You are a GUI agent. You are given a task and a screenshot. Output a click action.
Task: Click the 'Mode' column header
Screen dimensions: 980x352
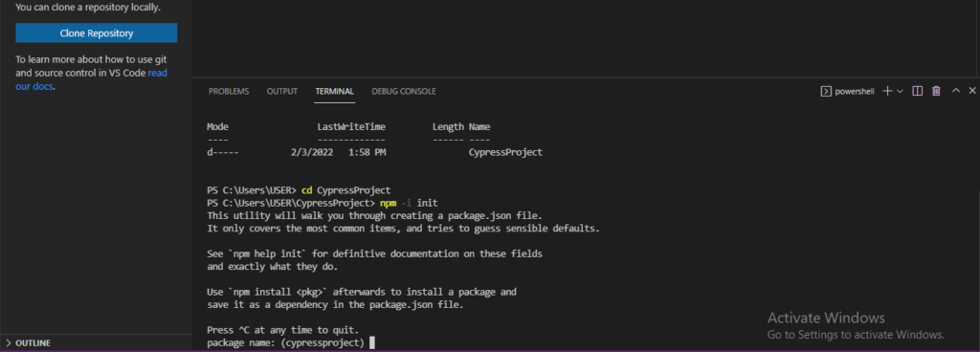pyautogui.click(x=217, y=126)
